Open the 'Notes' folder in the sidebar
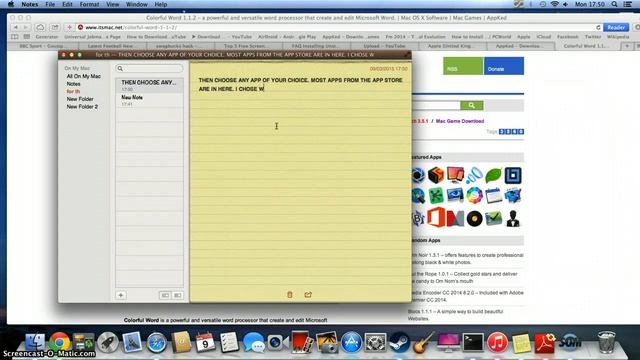The image size is (640, 360). coord(73,84)
